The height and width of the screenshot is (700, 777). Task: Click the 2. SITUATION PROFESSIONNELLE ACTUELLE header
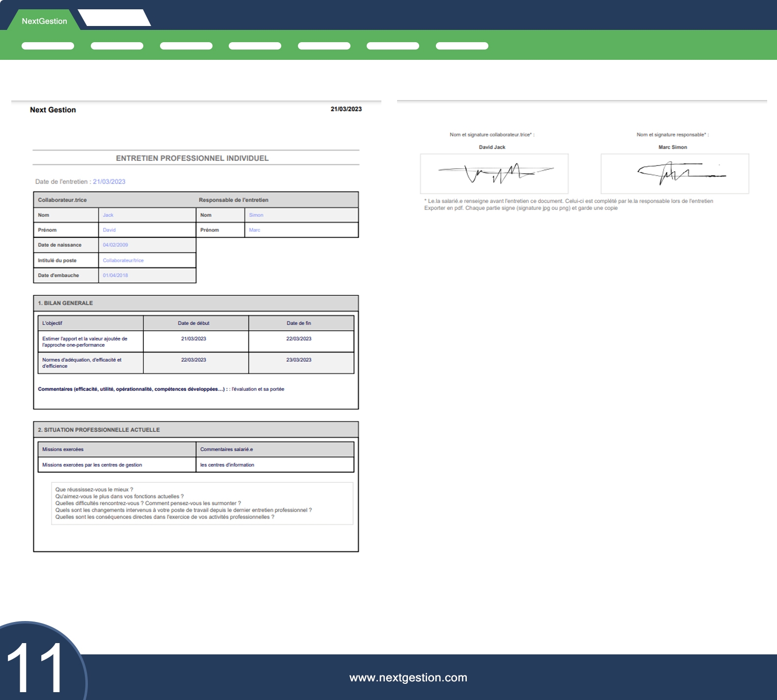(x=99, y=430)
